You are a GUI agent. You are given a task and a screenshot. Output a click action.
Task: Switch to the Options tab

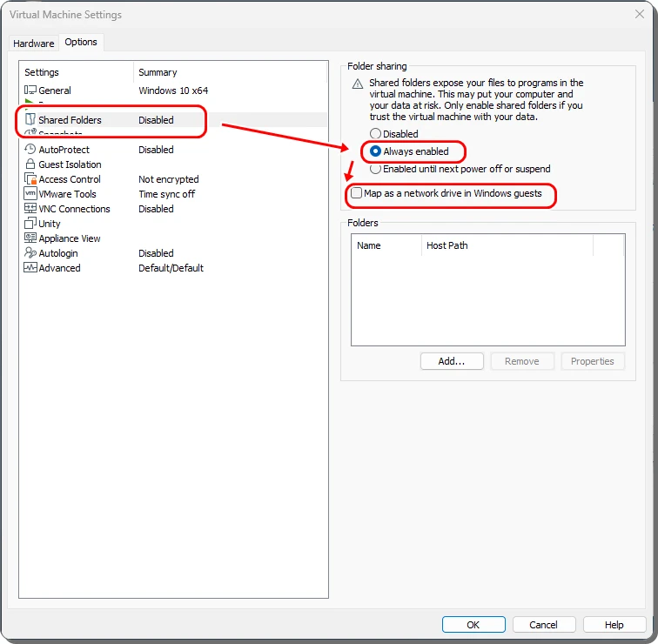pos(81,42)
